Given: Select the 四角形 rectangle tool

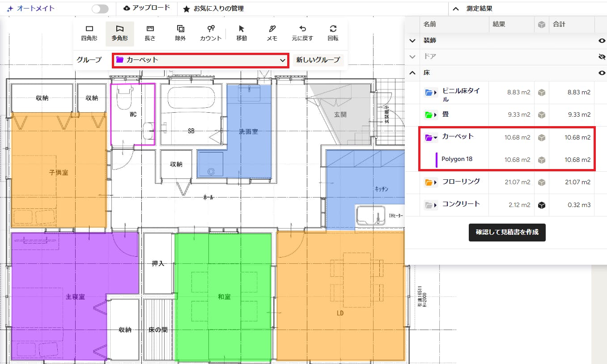Looking at the screenshot, I should [89, 34].
